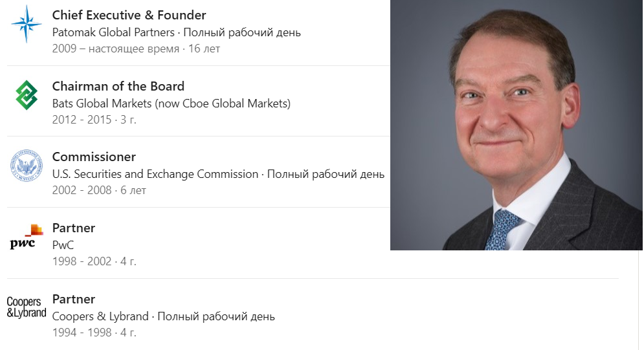Click the Patomak Global Partners compass logo
This screenshot has height=350, width=644.
click(27, 24)
